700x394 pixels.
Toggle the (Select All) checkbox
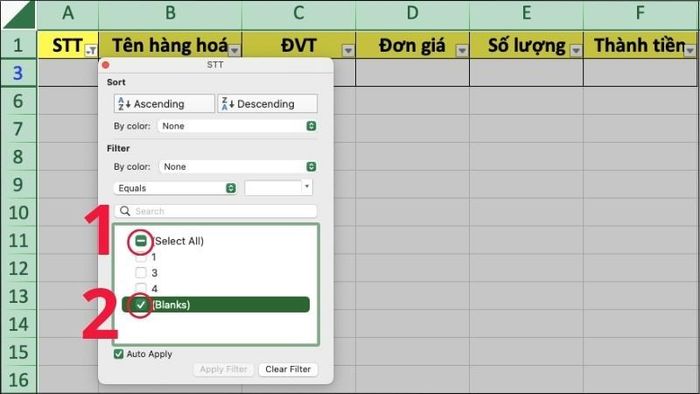141,241
